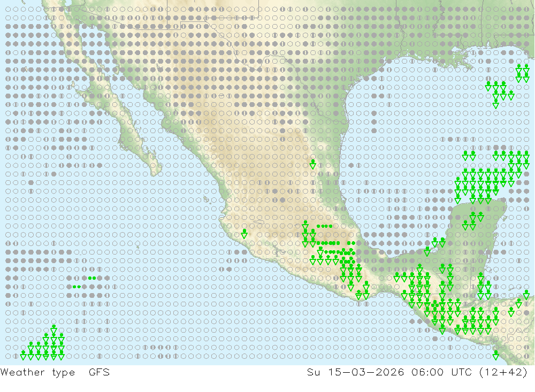The width and height of the screenshot is (535, 392).
Task: Click the 'Su 15-03-2026' date text
Action: [355, 372]
